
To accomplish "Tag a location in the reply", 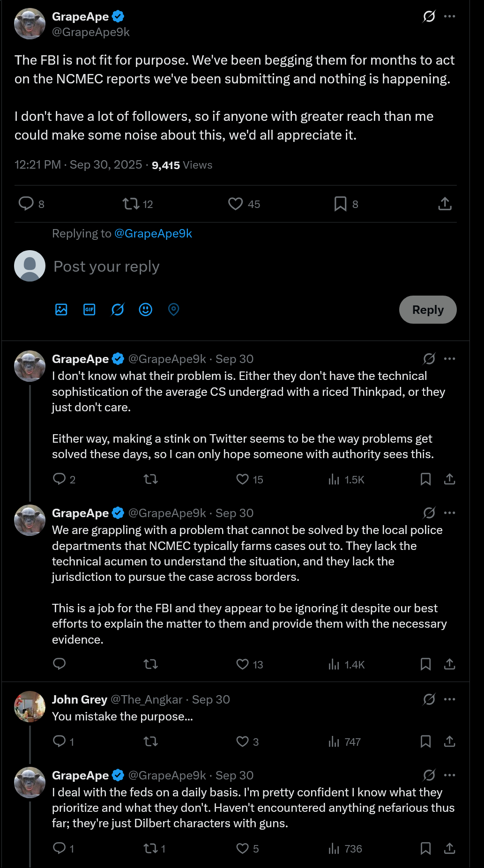I will pos(173,310).
